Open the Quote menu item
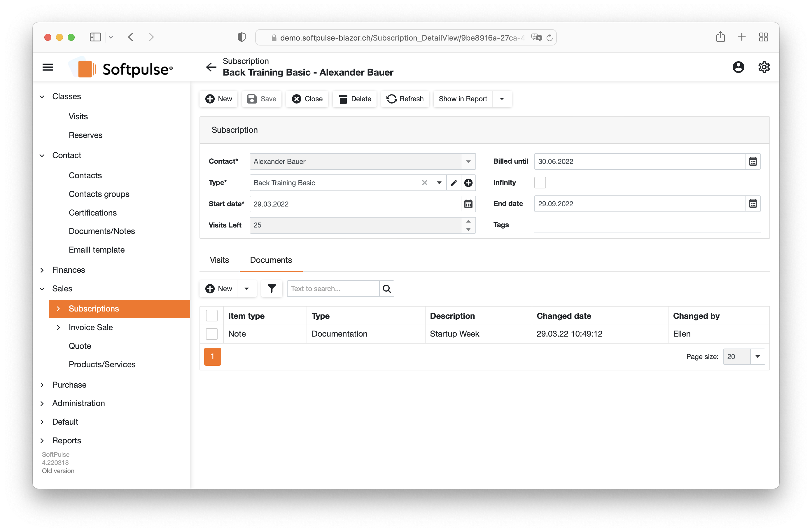Image resolution: width=812 pixels, height=532 pixels. point(80,346)
